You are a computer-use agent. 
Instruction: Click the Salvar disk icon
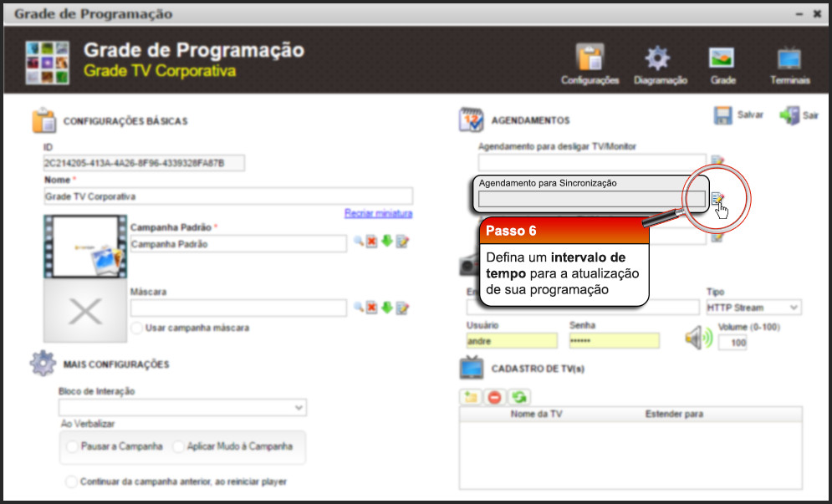(724, 116)
